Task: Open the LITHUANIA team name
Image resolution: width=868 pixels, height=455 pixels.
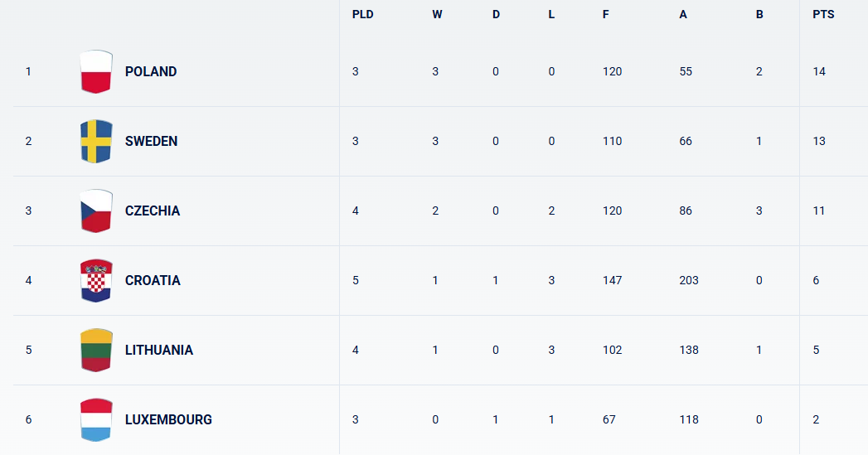Action: [x=159, y=350]
